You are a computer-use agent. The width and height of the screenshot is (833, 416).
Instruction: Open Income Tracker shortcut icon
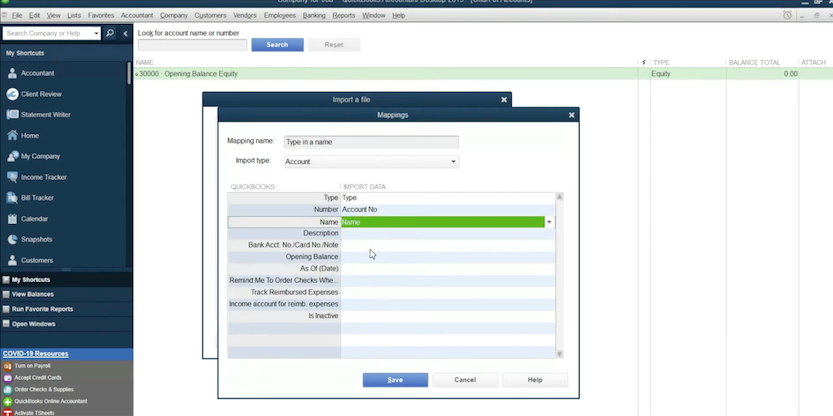(x=12, y=177)
